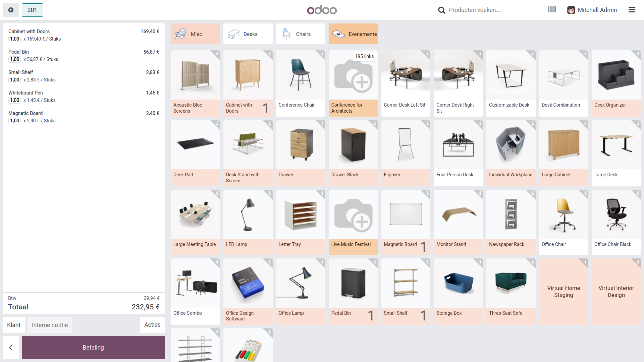Switch to Chairs category

coord(301,34)
